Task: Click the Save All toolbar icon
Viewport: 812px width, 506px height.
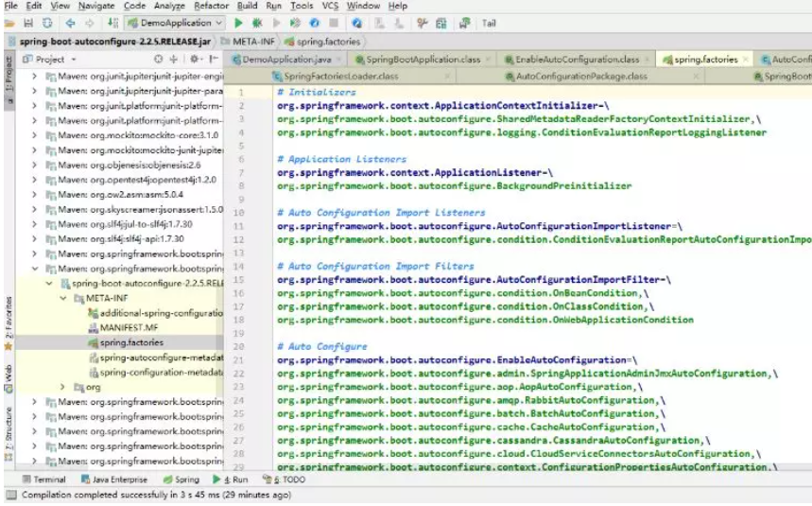Action: (x=28, y=24)
